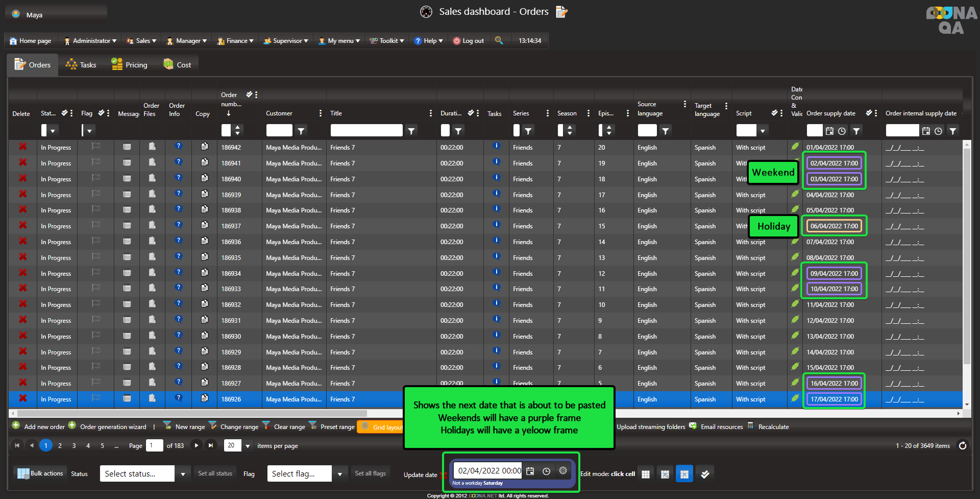Image resolution: width=980 pixels, height=499 pixels.
Task: Expand the Select flag dropdown
Action: pyautogui.click(x=340, y=474)
